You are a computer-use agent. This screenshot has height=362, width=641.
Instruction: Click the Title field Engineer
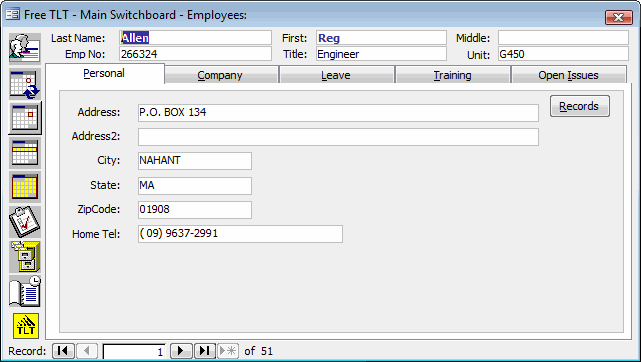(381, 54)
